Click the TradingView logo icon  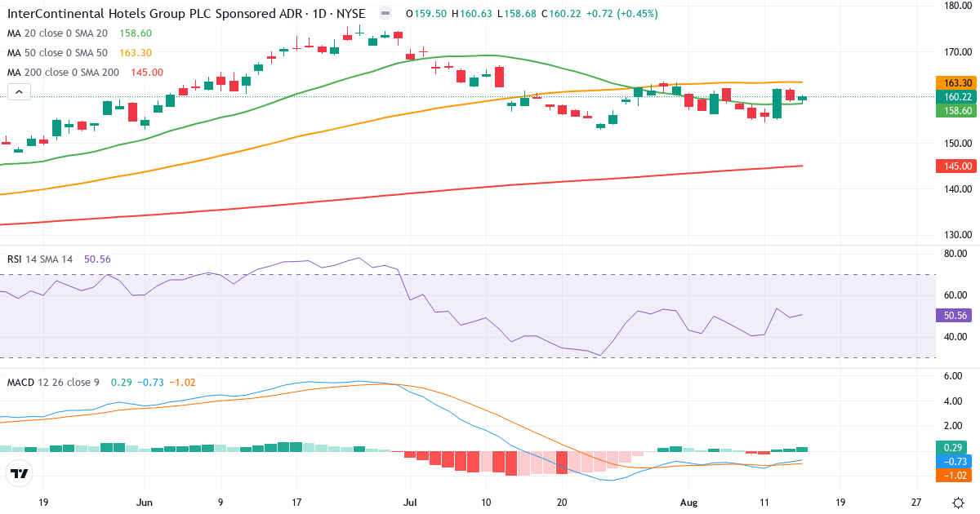pyautogui.click(x=19, y=473)
